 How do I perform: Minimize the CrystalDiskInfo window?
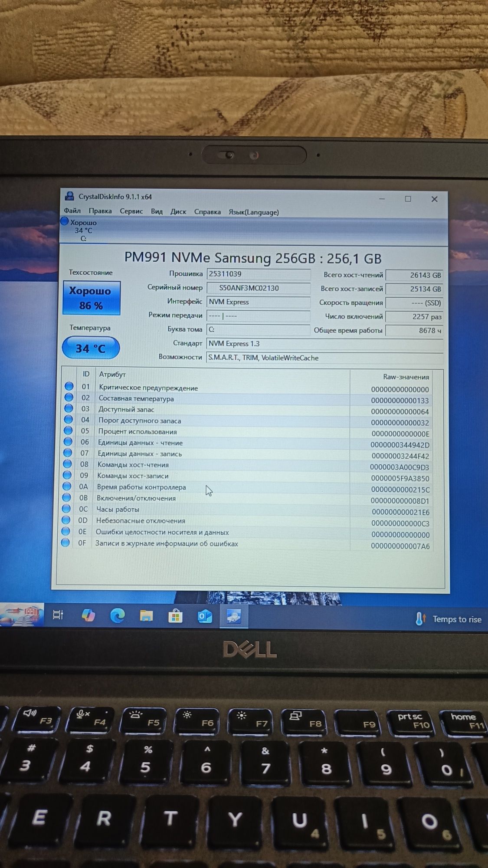(x=382, y=199)
